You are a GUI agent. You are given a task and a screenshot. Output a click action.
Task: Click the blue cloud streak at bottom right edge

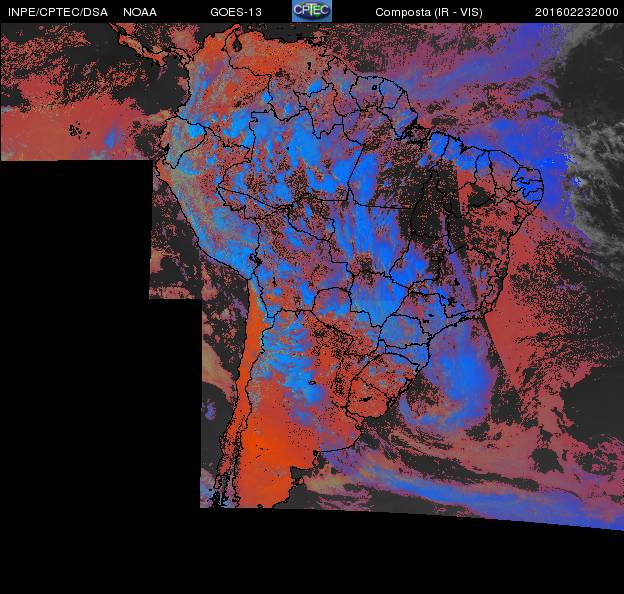click(590, 515)
